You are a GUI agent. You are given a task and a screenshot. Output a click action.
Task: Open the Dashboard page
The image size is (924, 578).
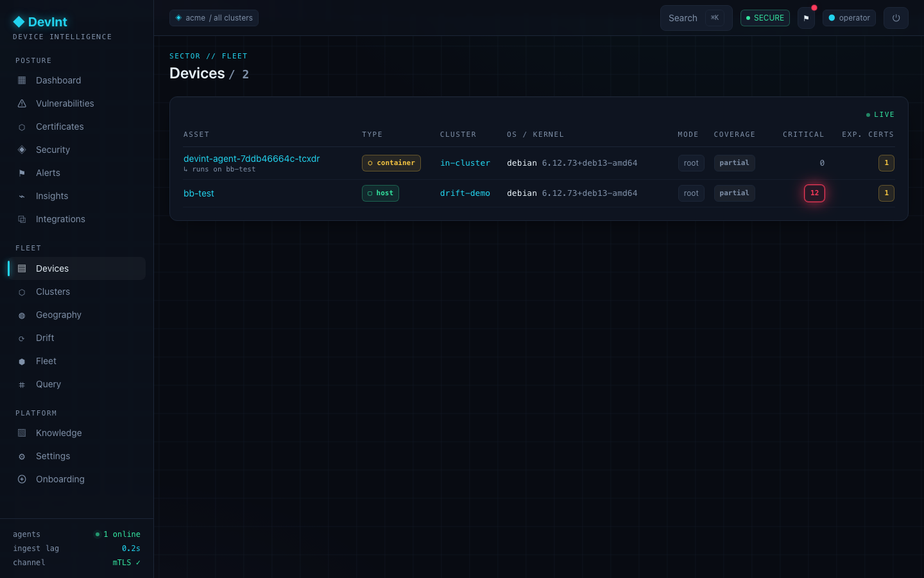click(x=77, y=80)
